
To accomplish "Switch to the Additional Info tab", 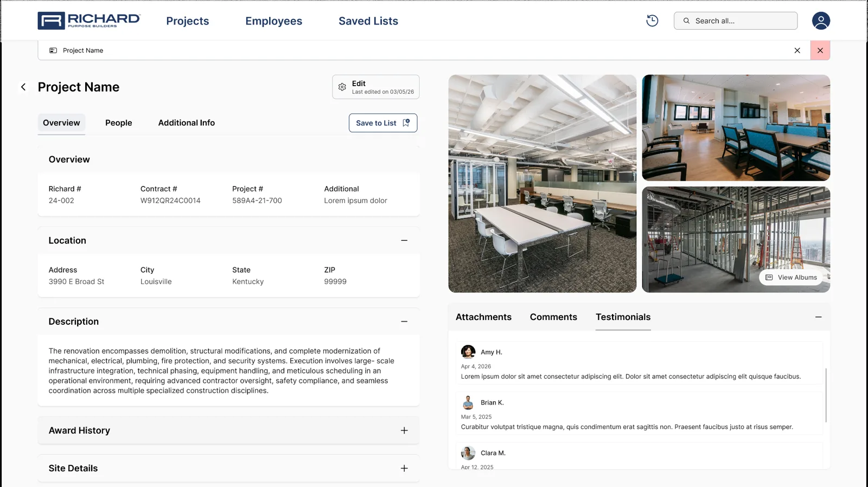I will (187, 123).
